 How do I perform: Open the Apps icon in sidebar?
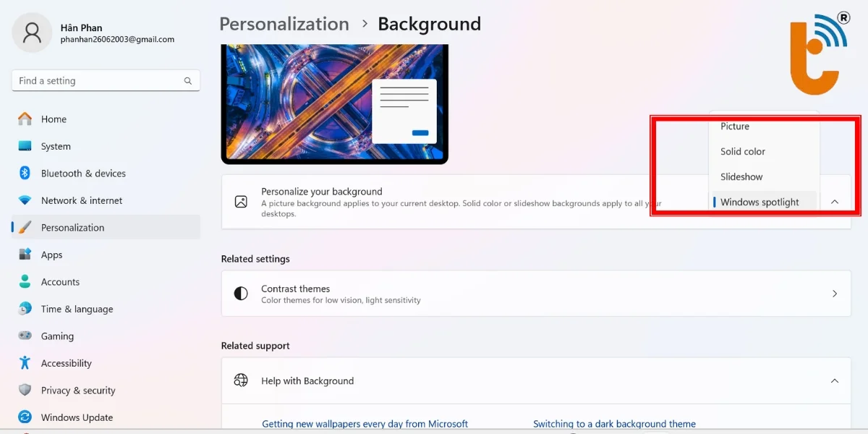click(x=25, y=255)
